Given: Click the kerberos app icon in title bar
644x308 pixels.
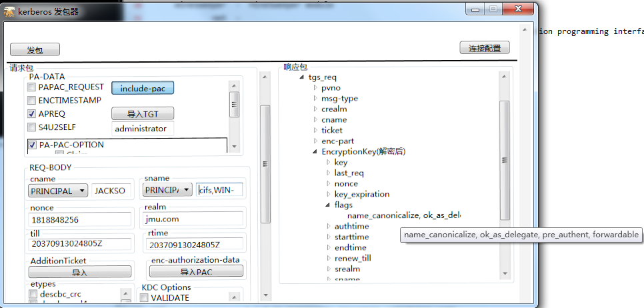Looking at the screenshot, I should click(9, 11).
